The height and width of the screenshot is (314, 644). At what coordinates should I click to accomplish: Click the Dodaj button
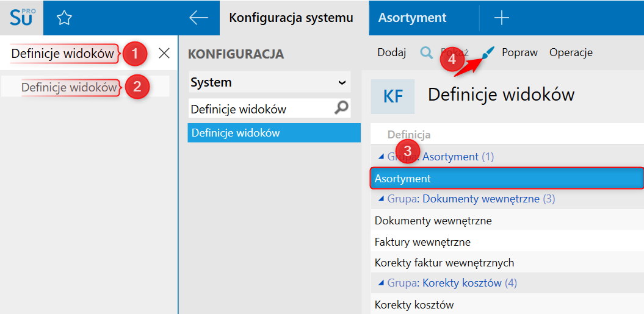tap(391, 52)
